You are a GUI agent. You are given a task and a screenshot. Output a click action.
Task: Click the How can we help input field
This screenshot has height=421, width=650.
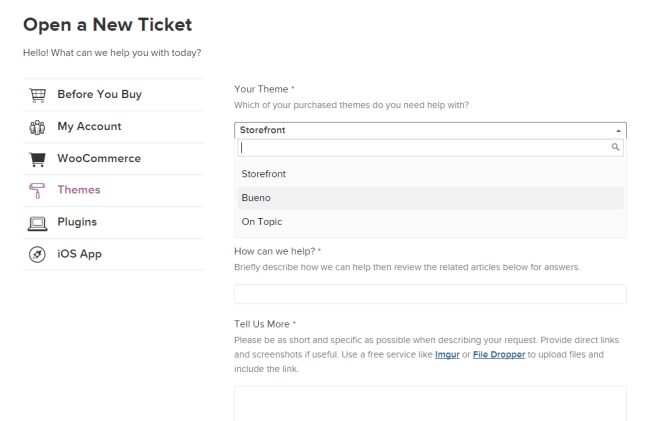pyautogui.click(x=430, y=294)
